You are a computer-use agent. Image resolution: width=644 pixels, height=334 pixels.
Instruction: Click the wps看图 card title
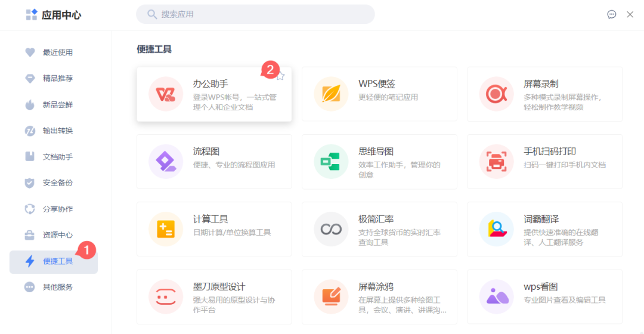(540, 287)
